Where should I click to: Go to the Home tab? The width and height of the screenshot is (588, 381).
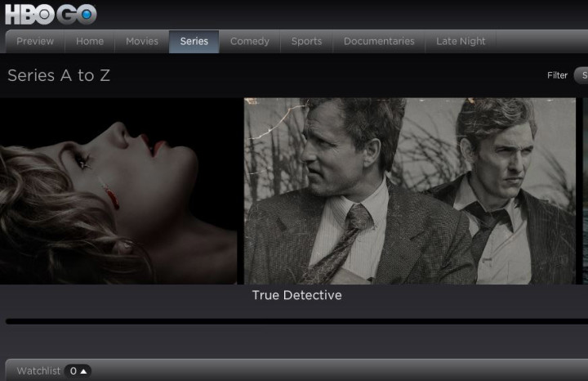90,42
